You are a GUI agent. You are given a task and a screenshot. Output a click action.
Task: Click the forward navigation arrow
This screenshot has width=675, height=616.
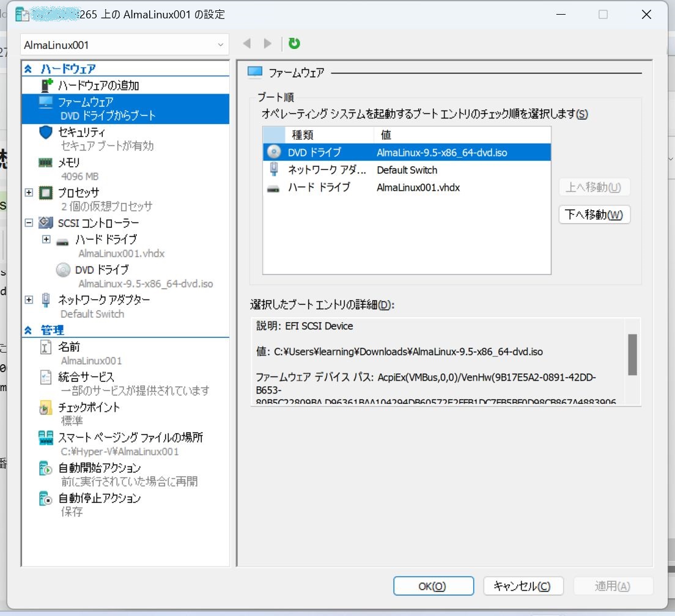click(x=268, y=43)
